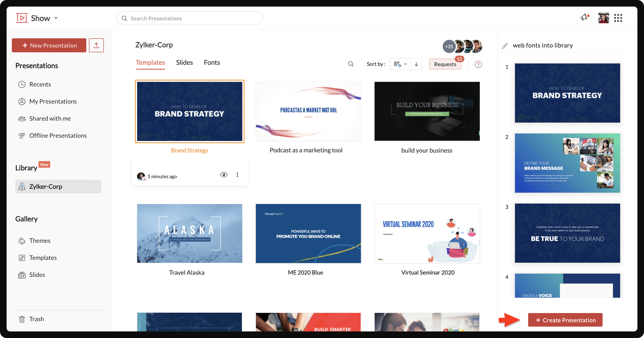
Task: Open Travel Alaska template
Action: [x=189, y=233]
